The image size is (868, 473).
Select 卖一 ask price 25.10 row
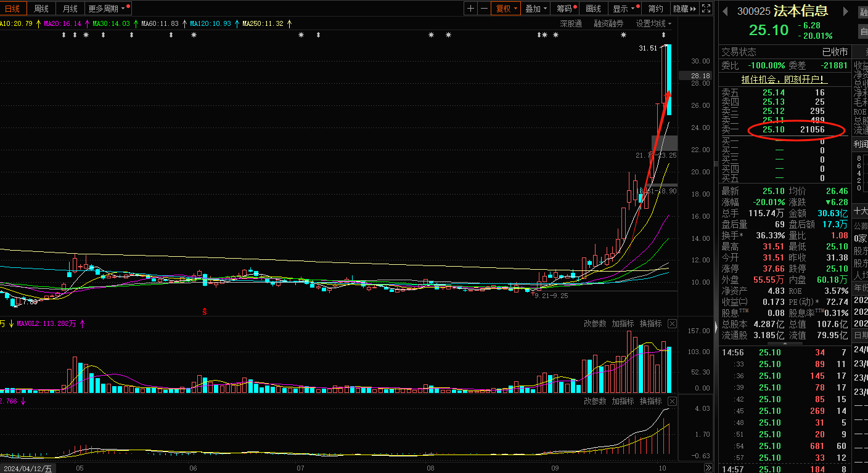[784, 130]
